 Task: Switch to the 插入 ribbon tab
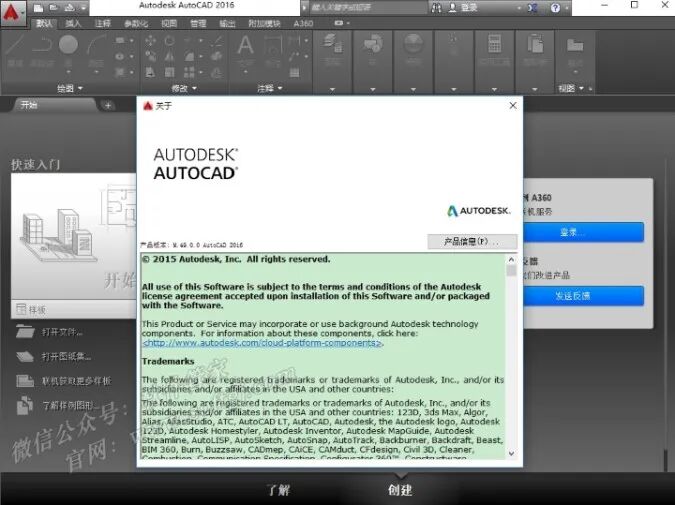73,23
